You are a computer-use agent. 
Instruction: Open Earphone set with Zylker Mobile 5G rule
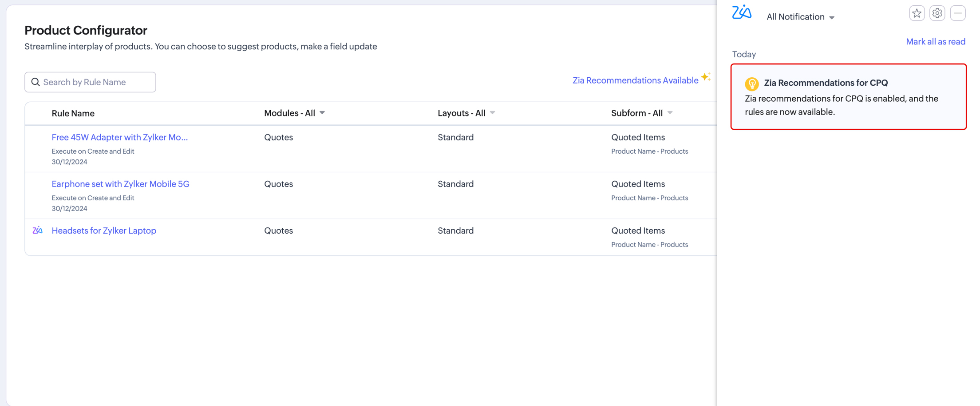(x=120, y=184)
